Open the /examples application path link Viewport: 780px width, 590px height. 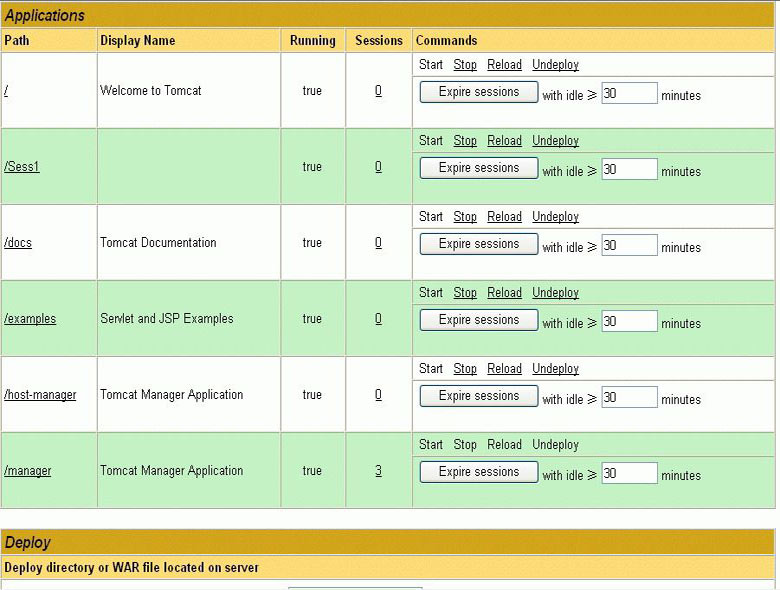tap(30, 319)
